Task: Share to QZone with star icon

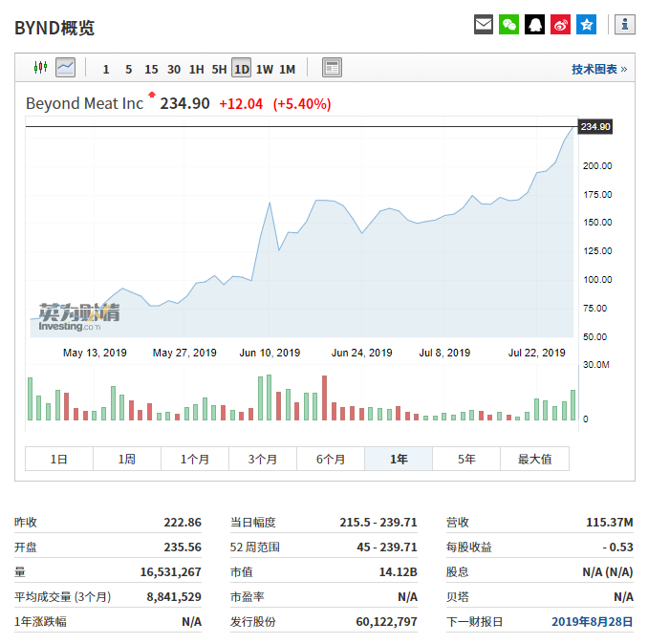Action: click(587, 25)
